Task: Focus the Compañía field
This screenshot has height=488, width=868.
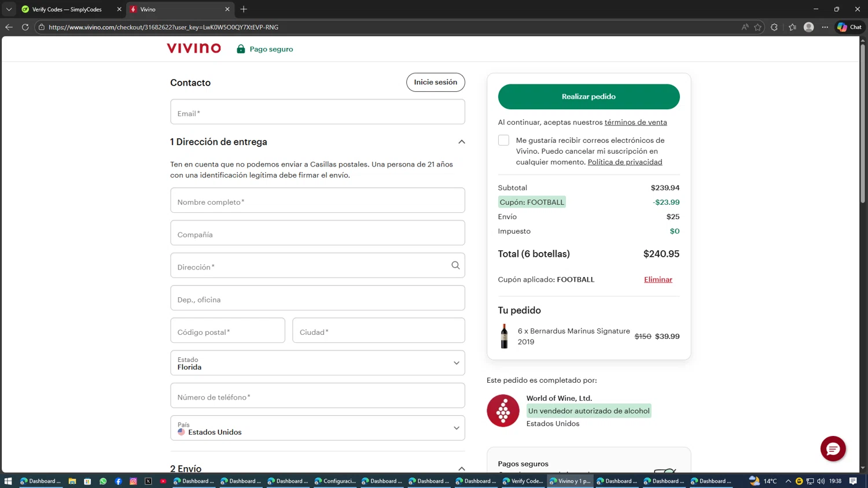Action: pos(318,232)
